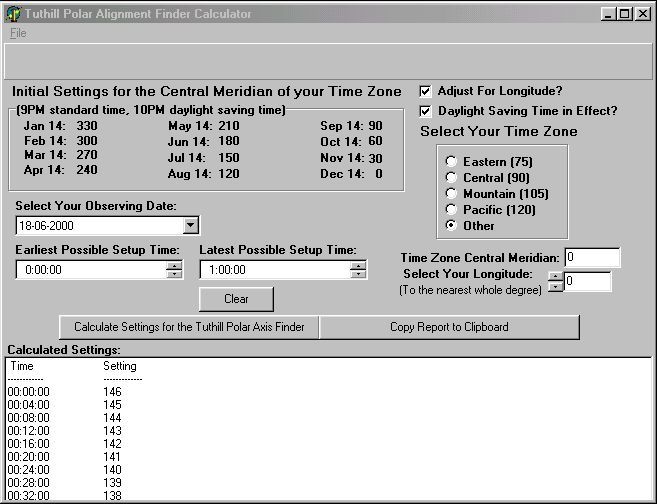
Task: Click the Setting column header
Action: (120, 366)
